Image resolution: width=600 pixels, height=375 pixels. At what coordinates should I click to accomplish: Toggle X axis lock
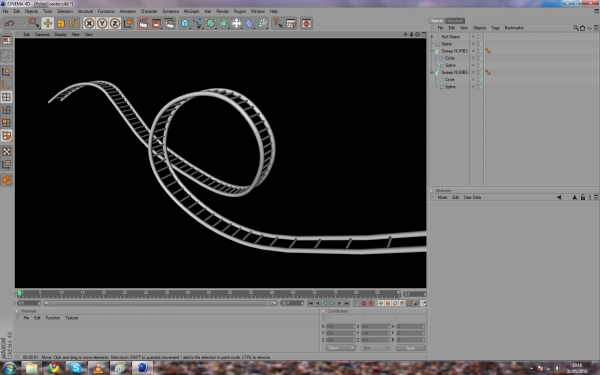(x=89, y=23)
